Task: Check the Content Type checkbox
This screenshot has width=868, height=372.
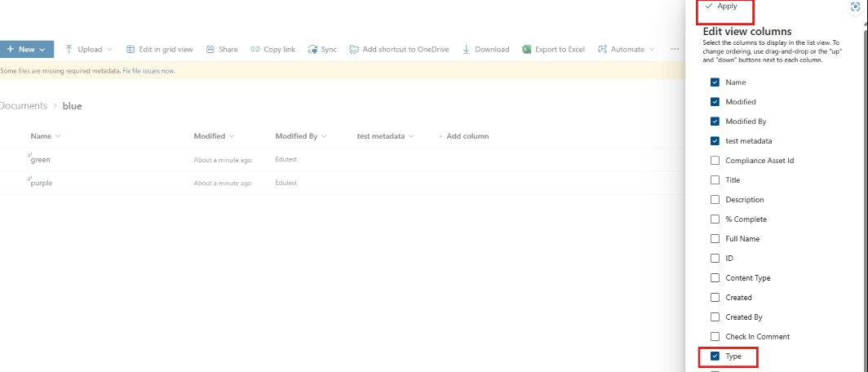Action: coord(715,278)
